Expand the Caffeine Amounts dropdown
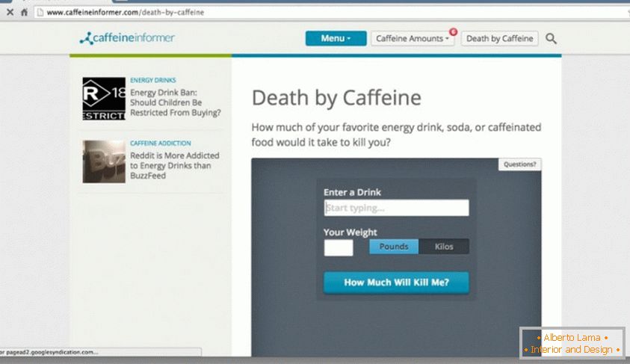 pyautogui.click(x=413, y=39)
